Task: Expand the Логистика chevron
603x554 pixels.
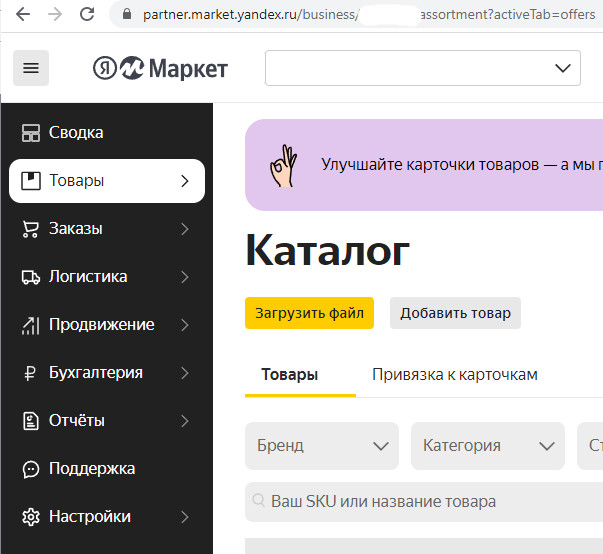Action: click(x=185, y=277)
